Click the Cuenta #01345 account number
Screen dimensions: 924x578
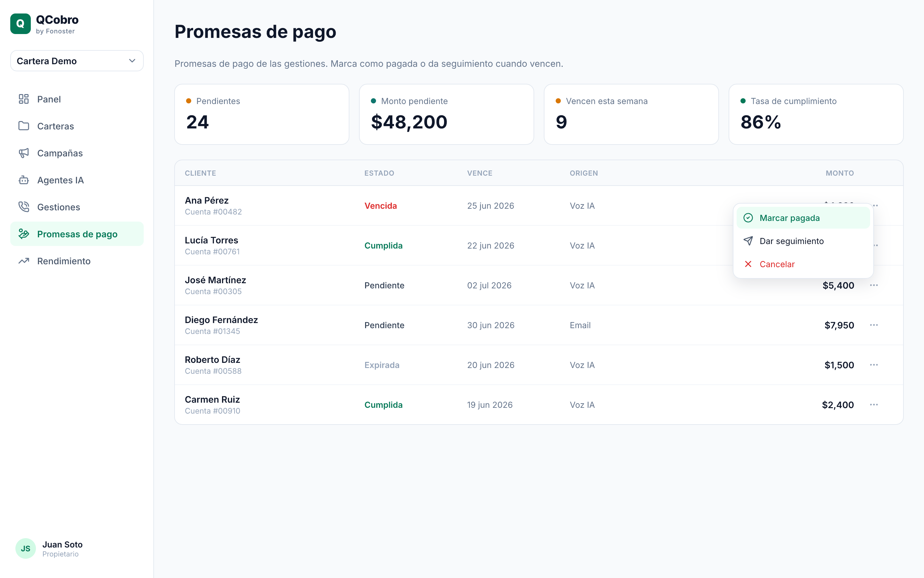(x=212, y=331)
